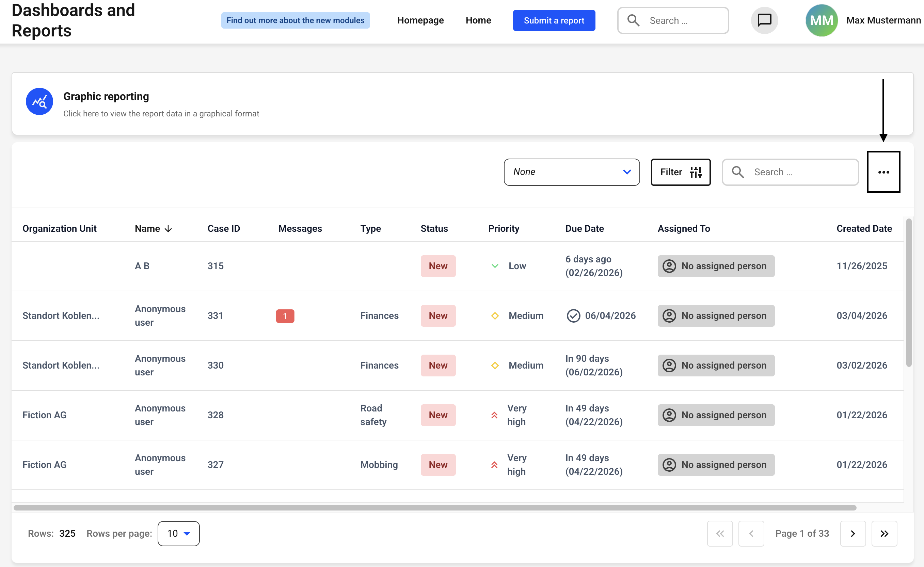The image size is (924, 567).
Task: Click the Graphic reporting chart icon
Action: (x=39, y=102)
